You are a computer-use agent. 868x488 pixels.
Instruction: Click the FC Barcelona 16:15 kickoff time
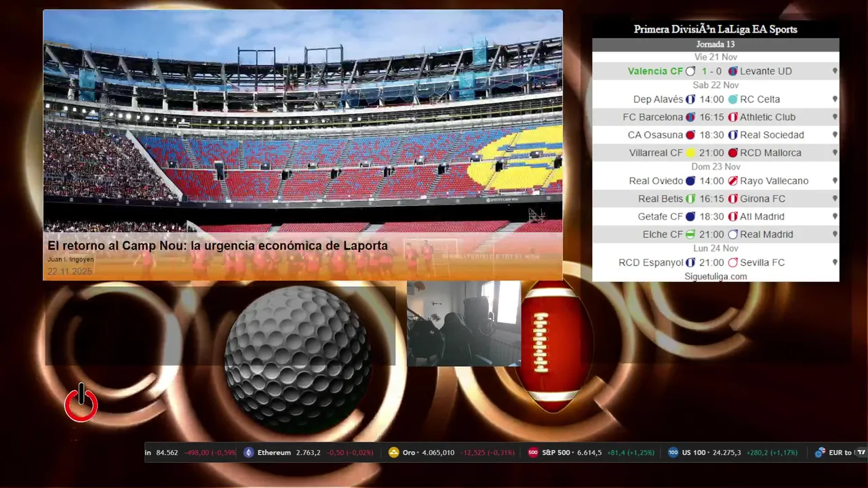[711, 117]
